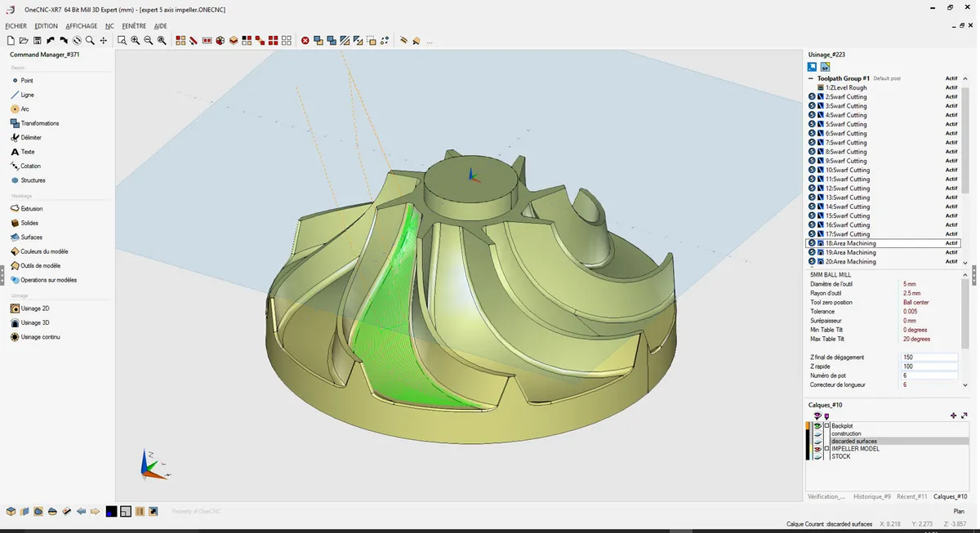Click the red circle X toolbar icon
Screen dimensions: 980x533
coord(305,40)
